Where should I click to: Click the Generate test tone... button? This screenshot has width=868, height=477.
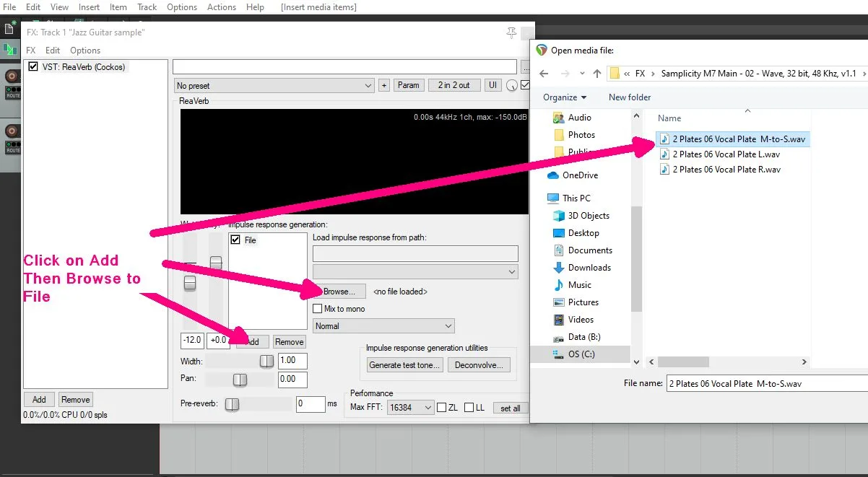(x=404, y=365)
